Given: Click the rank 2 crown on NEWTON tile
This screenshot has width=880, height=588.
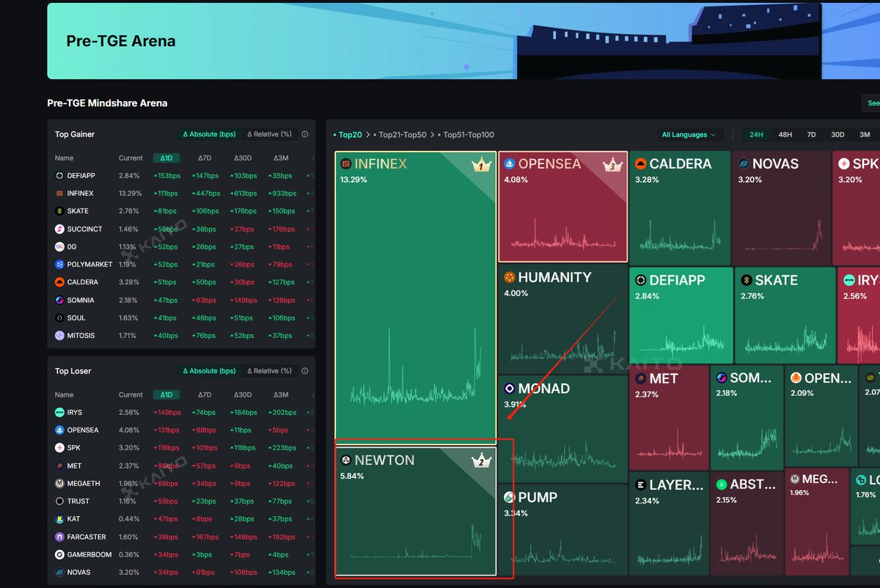Looking at the screenshot, I should coord(481,461).
